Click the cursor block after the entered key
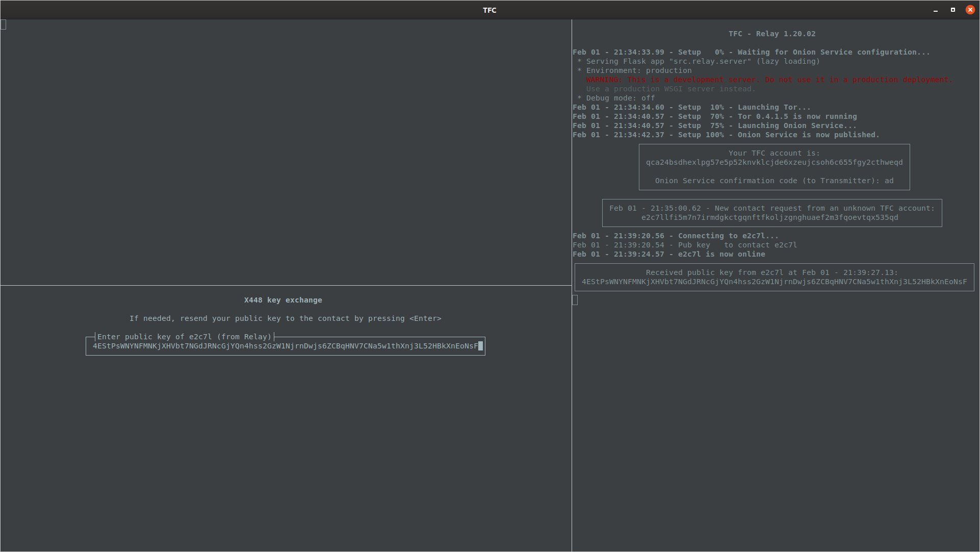 [x=480, y=346]
